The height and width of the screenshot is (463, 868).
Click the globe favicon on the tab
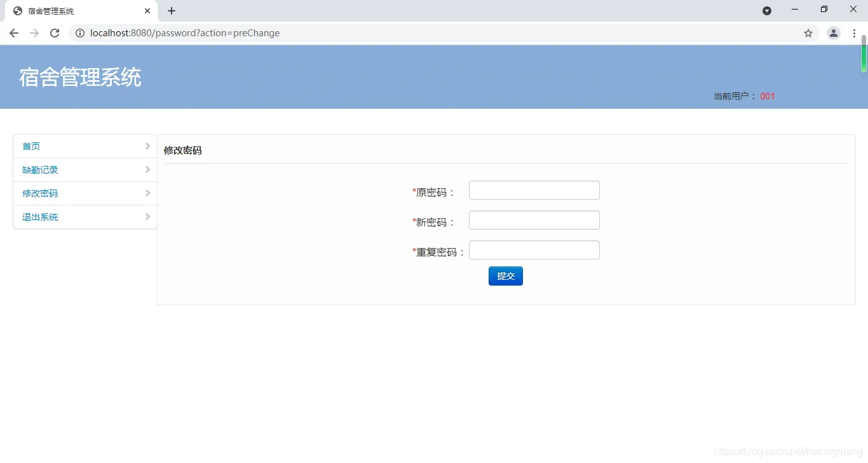point(18,11)
